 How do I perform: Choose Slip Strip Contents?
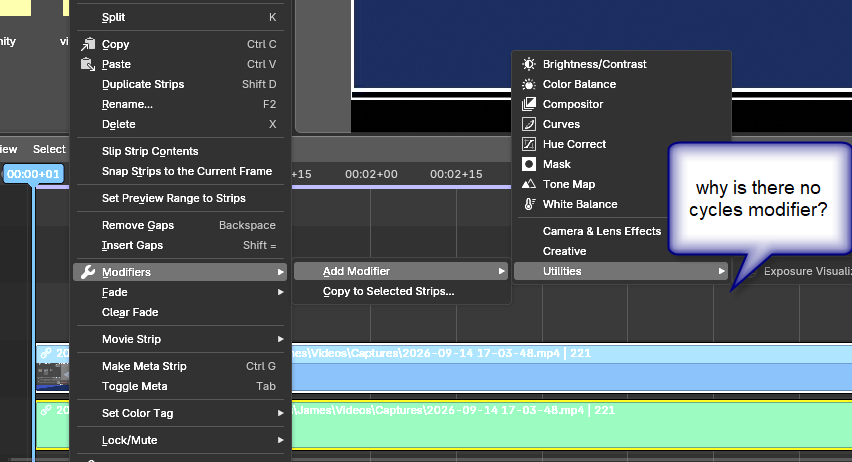tap(180, 151)
